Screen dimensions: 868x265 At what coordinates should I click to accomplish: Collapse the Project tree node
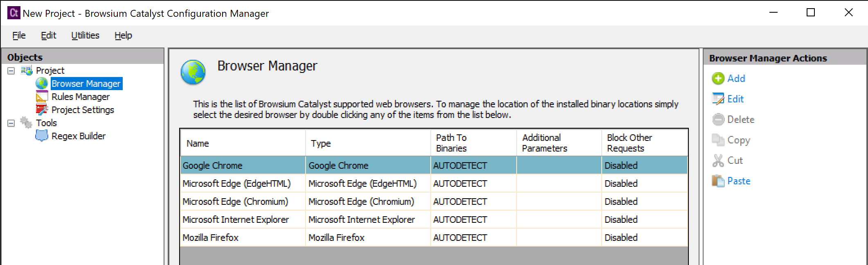tap(11, 71)
